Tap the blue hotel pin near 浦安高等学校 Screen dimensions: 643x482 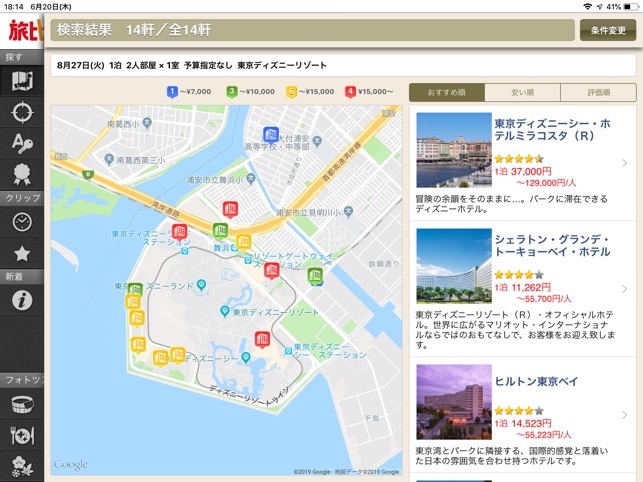[271, 135]
